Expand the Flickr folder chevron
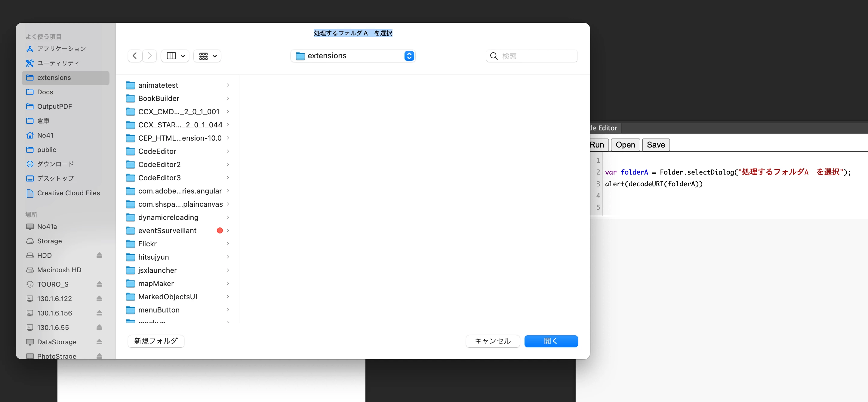 (x=228, y=244)
